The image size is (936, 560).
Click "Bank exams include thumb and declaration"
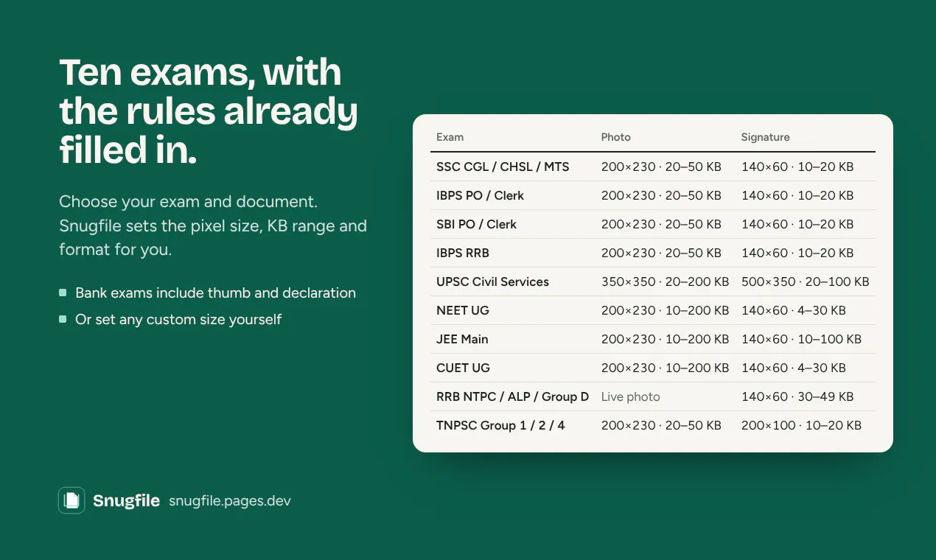point(215,293)
